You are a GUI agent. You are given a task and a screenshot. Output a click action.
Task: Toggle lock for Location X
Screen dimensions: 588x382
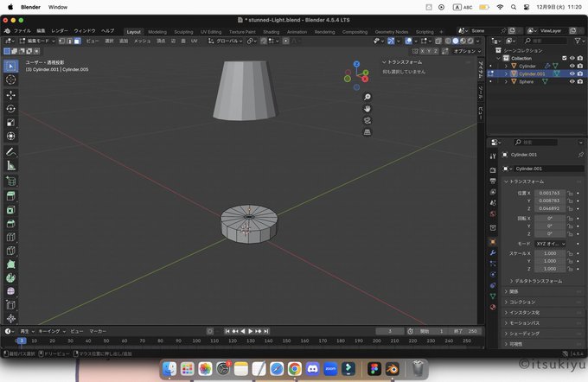(x=571, y=193)
